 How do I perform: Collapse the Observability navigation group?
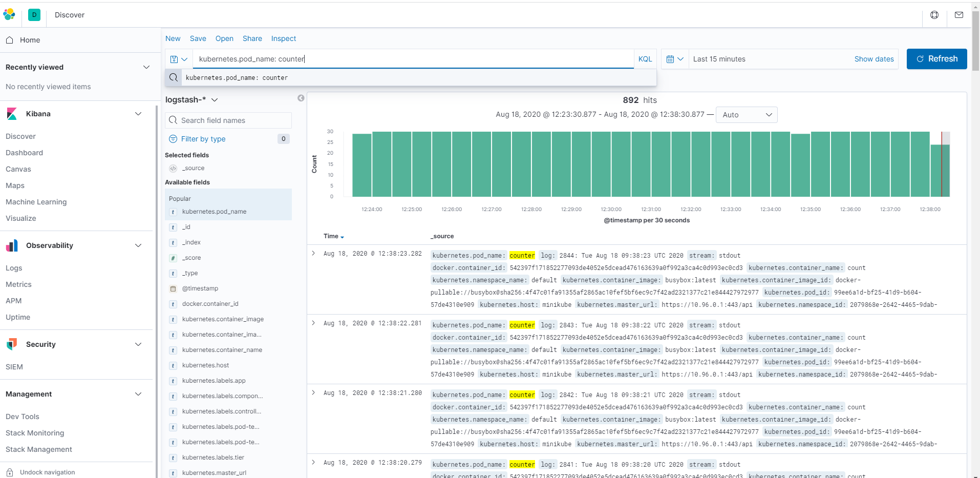[138, 245]
